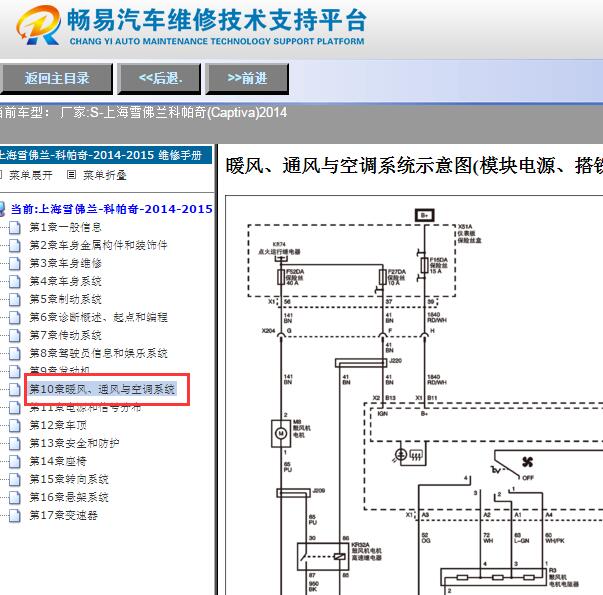The height and width of the screenshot is (595, 603).
Task: Click page icon beside 第6章诊断概述
Action: click(15, 317)
